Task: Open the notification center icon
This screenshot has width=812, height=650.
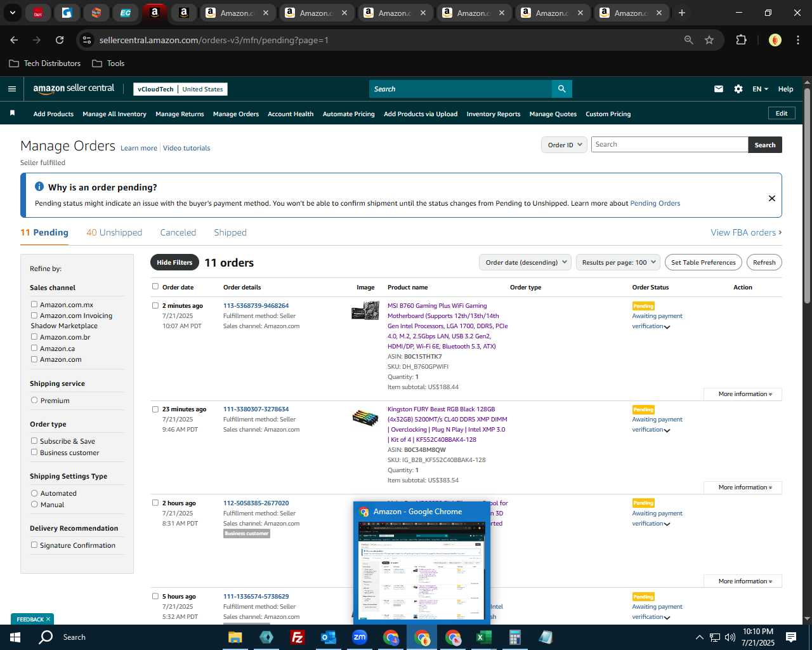Action: tap(791, 637)
